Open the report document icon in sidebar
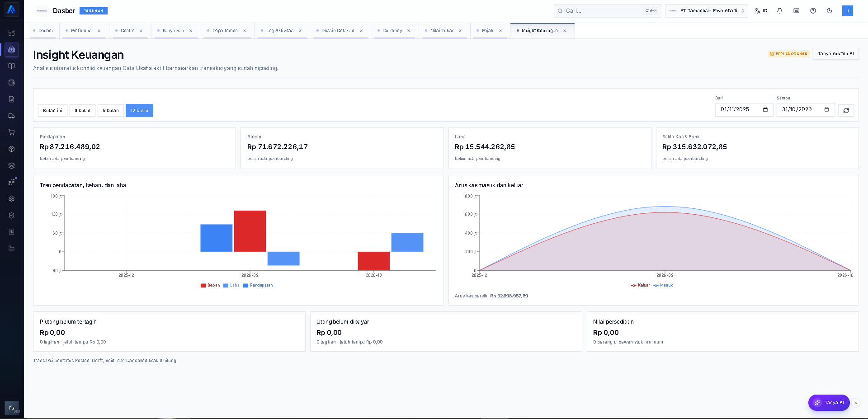This screenshot has width=868, height=419. [x=12, y=99]
